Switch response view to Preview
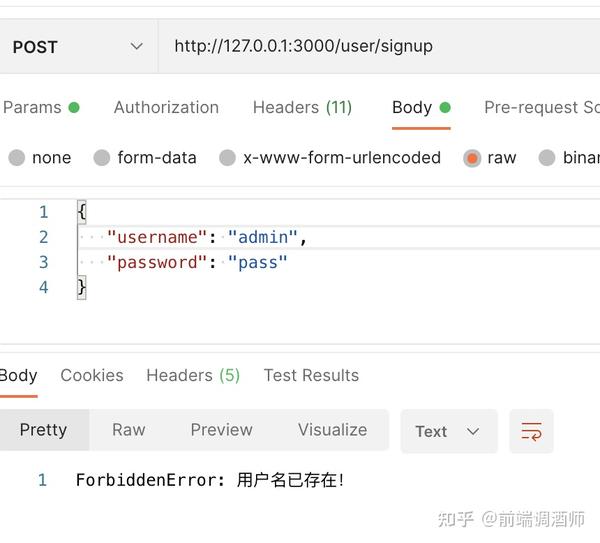The width and height of the screenshot is (600, 543). pyautogui.click(x=222, y=430)
